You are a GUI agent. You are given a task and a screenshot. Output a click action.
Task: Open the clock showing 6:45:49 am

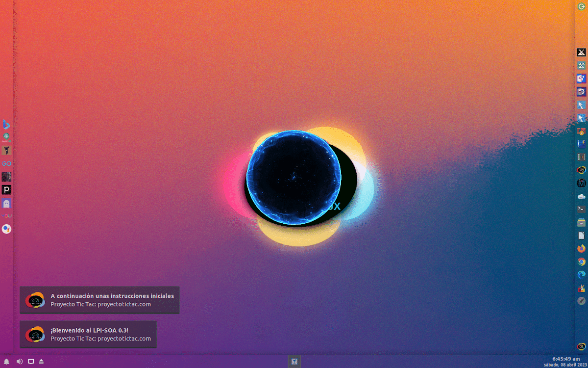(x=565, y=359)
